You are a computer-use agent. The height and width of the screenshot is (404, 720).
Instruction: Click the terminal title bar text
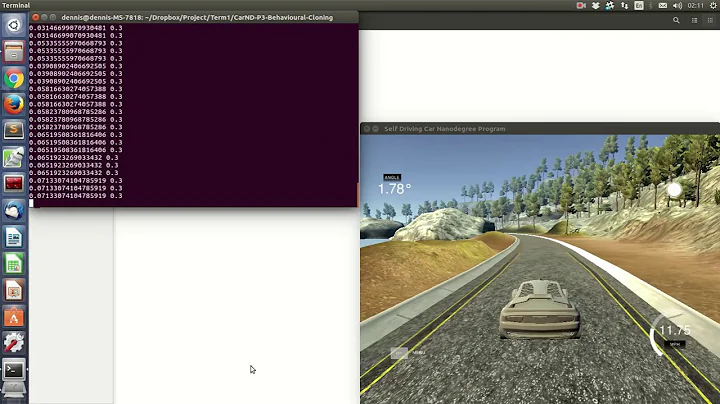tap(197, 17)
